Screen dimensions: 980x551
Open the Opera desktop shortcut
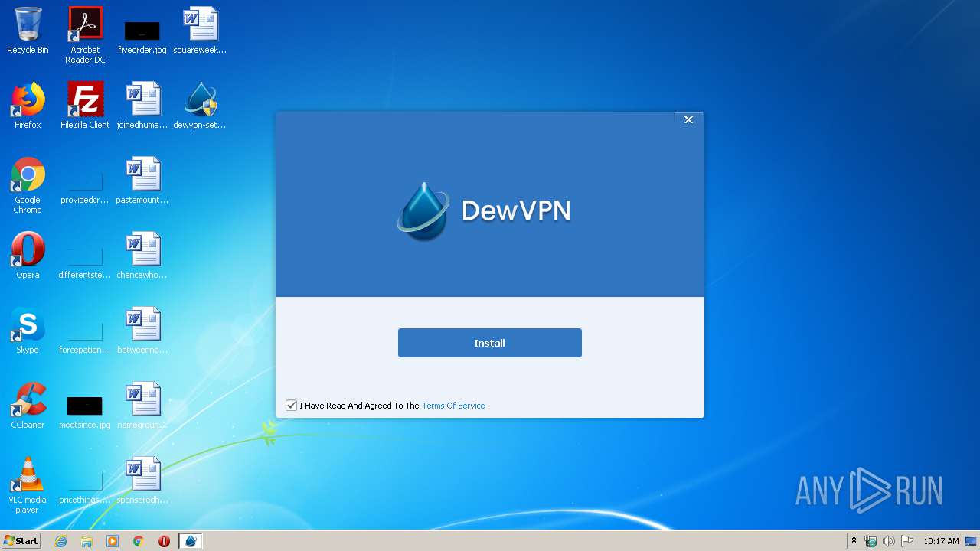28,256
